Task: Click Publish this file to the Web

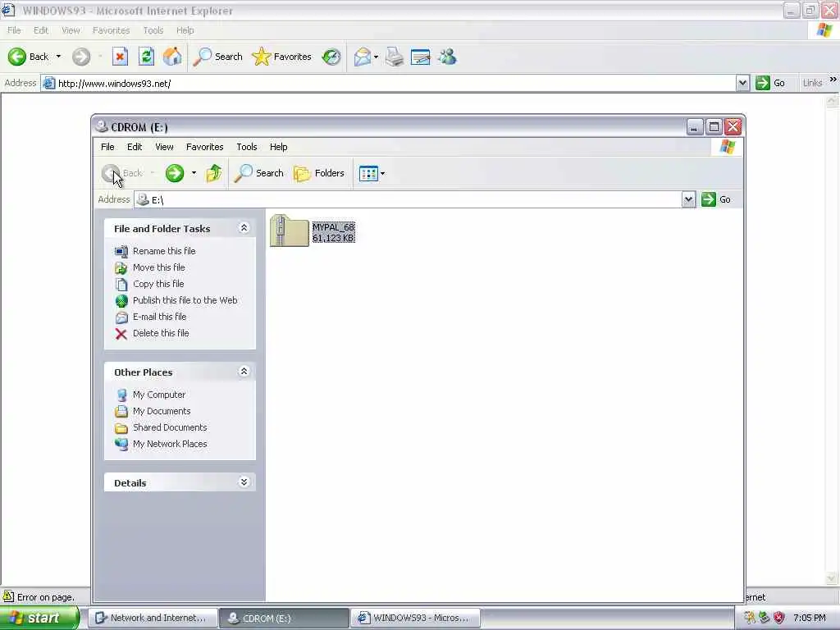Action: point(185,300)
